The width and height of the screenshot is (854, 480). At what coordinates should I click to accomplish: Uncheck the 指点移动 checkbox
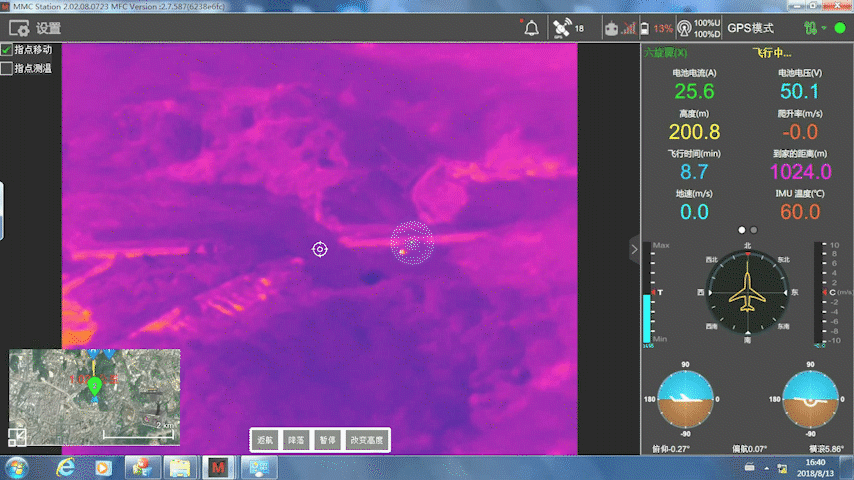click(x=7, y=49)
